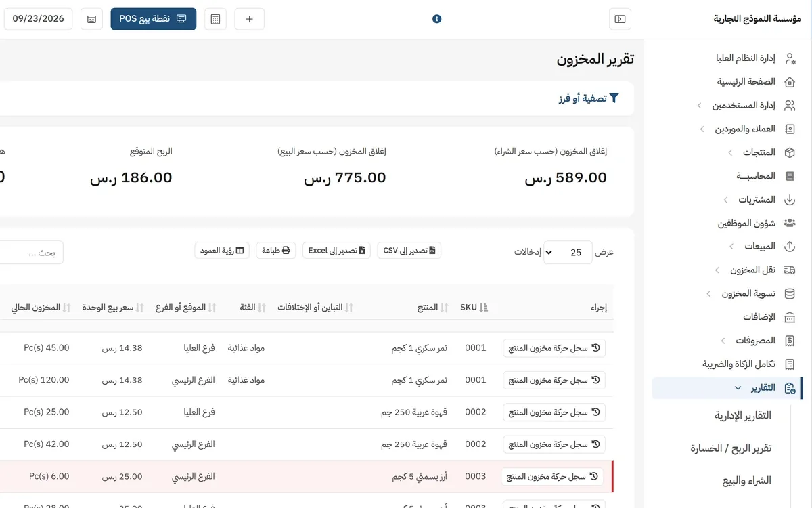Click the date field 09/23/2026

click(39, 19)
